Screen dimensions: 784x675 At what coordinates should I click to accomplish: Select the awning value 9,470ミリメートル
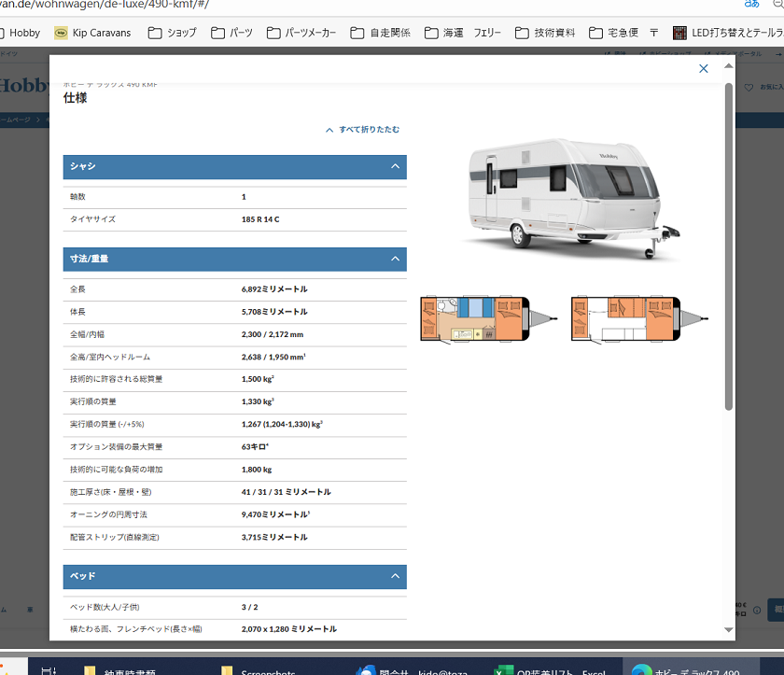pos(275,514)
